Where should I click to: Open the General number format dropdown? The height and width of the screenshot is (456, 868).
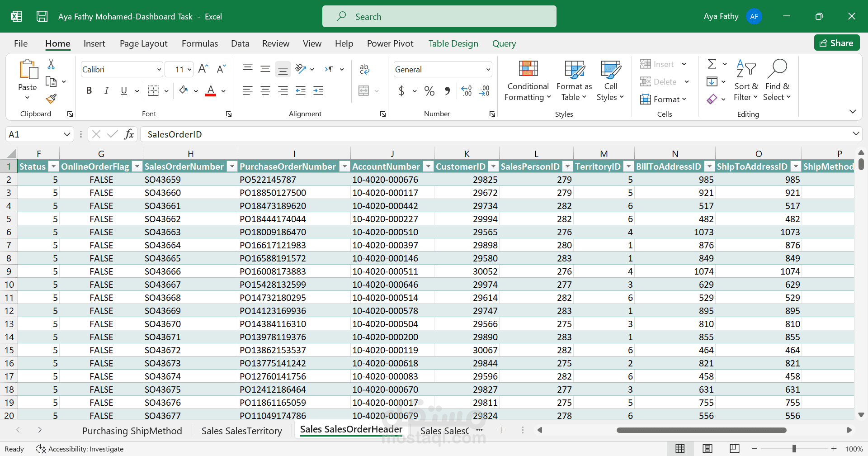coord(488,70)
